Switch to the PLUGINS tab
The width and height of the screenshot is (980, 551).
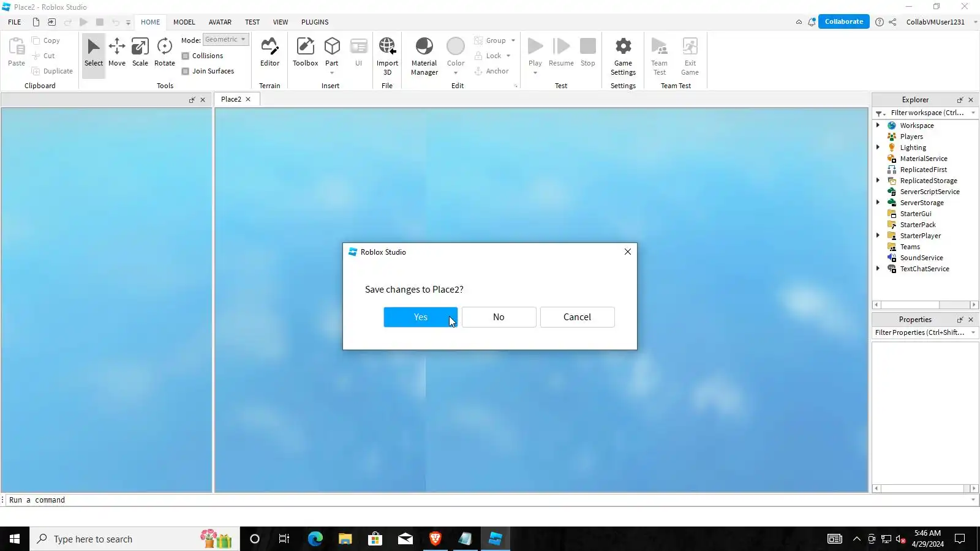pos(315,22)
